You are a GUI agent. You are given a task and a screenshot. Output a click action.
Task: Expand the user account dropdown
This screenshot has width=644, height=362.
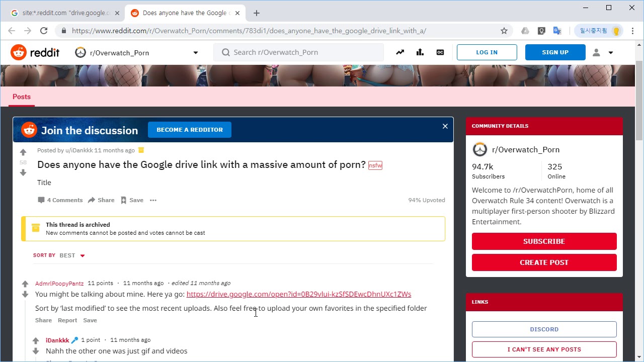click(603, 52)
